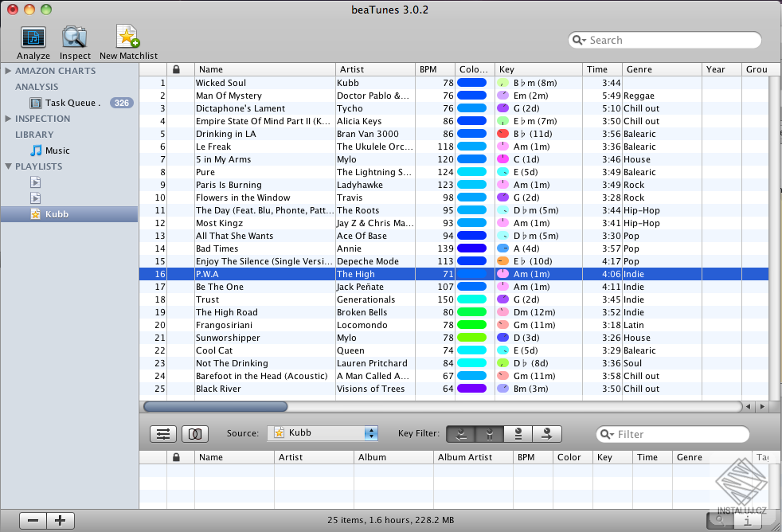Image resolution: width=782 pixels, height=532 pixels.
Task: Sort tracks by the BPM column
Action: tap(436, 69)
